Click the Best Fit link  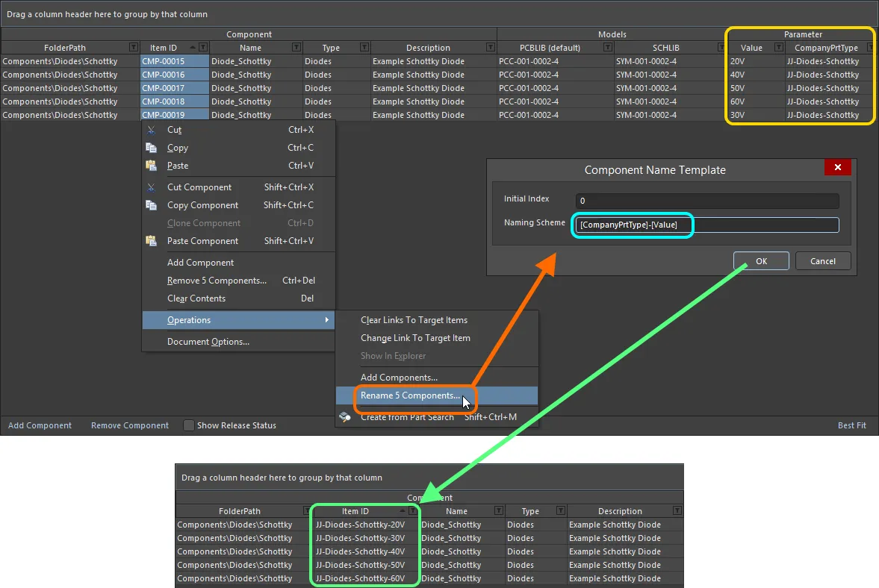851,425
